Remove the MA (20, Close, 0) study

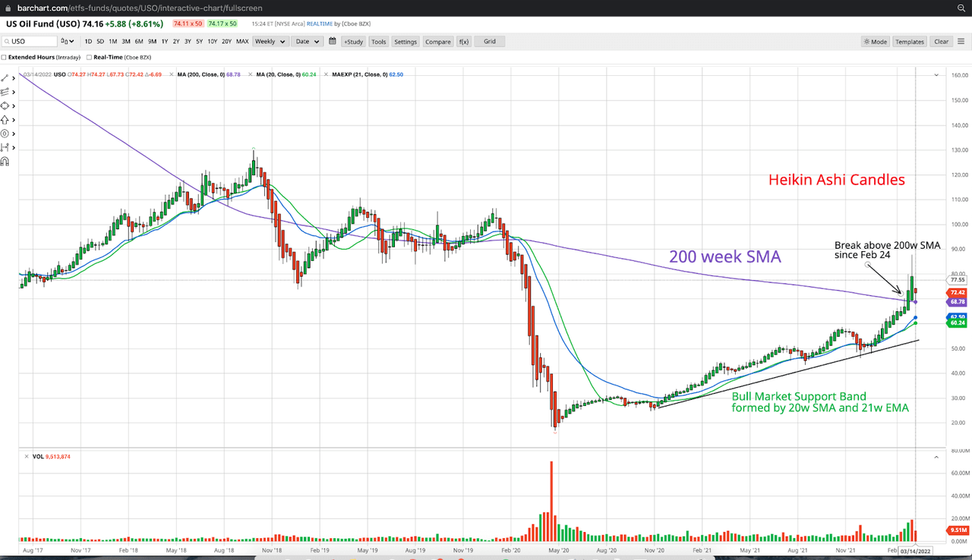[251, 74]
